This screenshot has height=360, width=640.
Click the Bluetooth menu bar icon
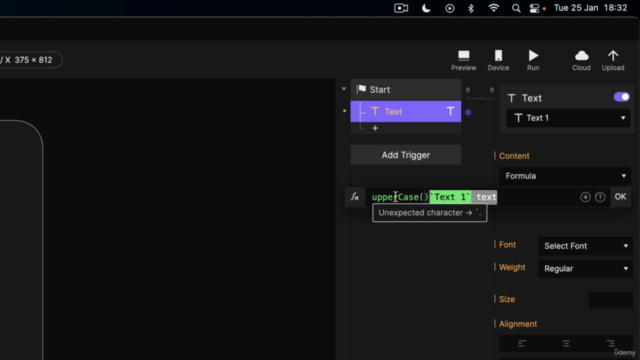(x=471, y=8)
